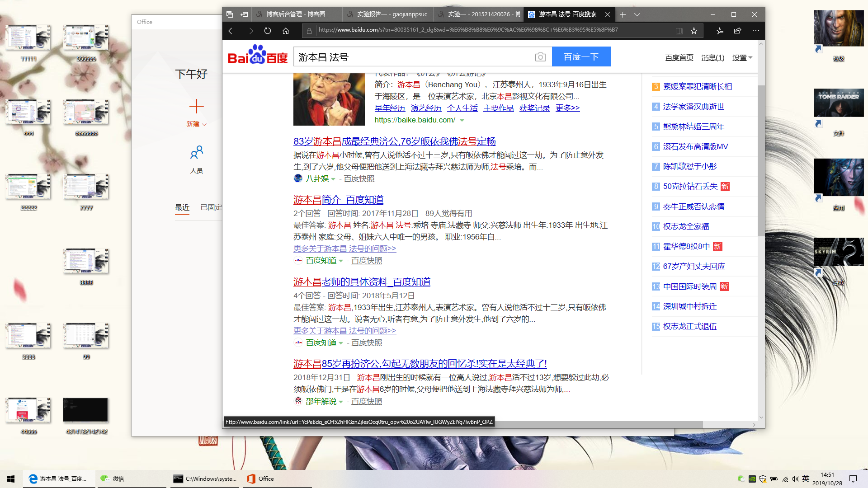Select the 已固定 tab in Office
The width and height of the screenshot is (868, 488).
(211, 207)
